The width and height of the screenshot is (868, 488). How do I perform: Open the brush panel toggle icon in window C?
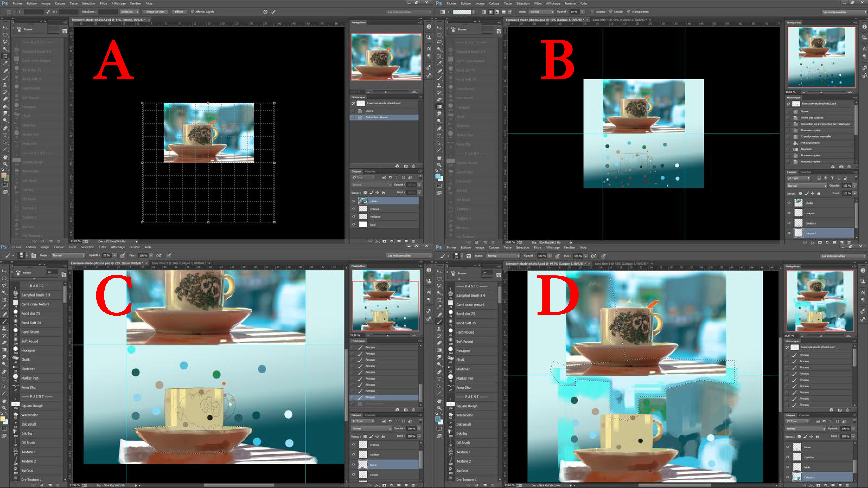tap(34, 256)
